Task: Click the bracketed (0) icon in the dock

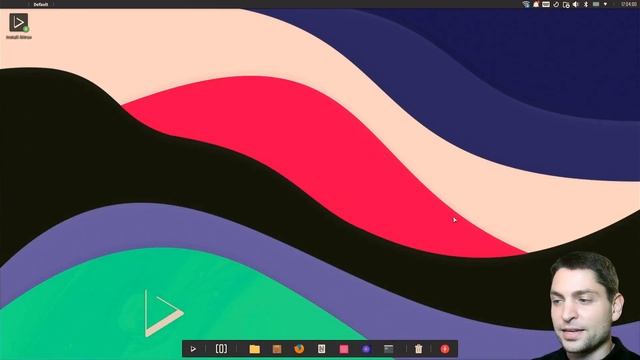Action: [x=221, y=349]
